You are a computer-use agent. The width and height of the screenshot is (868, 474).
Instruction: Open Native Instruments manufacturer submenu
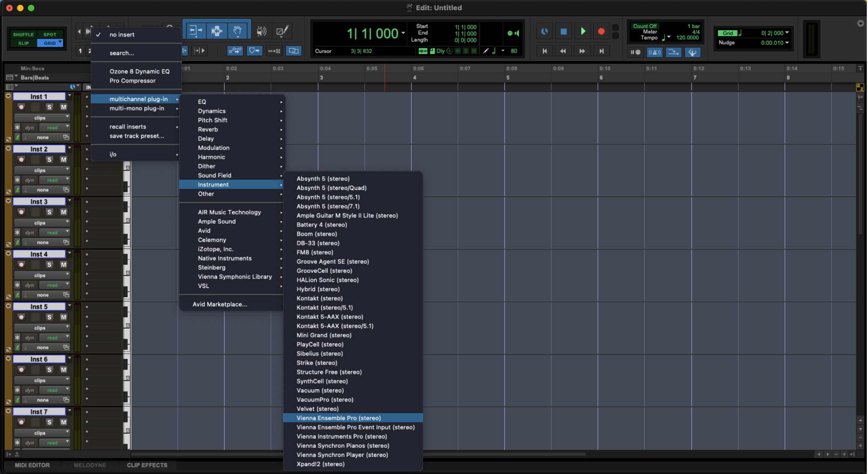(232, 258)
